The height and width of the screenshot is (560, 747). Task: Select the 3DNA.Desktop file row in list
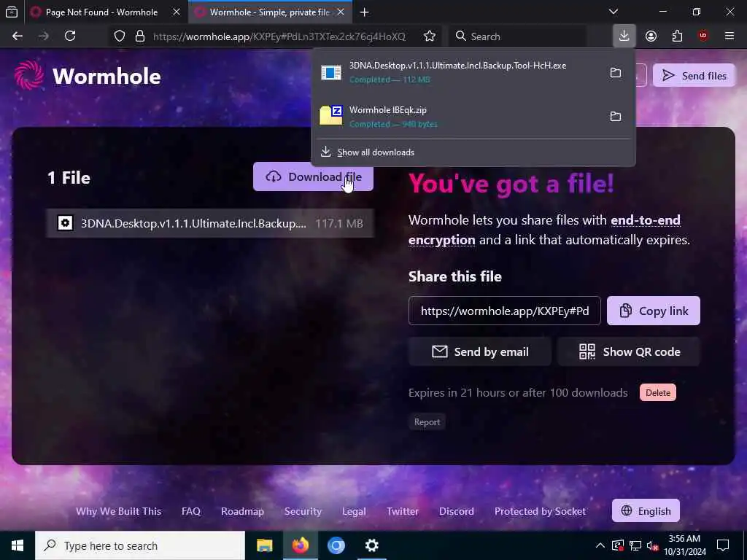coord(210,223)
